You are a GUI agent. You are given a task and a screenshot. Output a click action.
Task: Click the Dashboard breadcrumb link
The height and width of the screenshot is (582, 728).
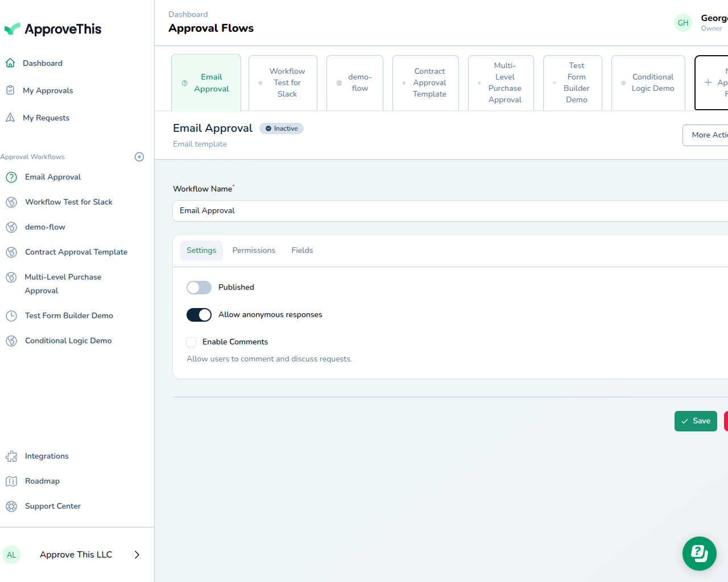point(188,15)
